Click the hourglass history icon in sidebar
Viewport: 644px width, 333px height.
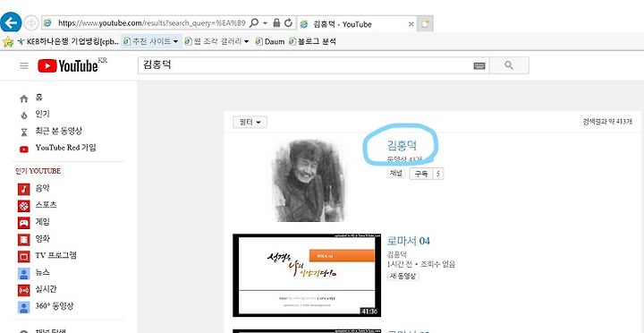coord(24,132)
